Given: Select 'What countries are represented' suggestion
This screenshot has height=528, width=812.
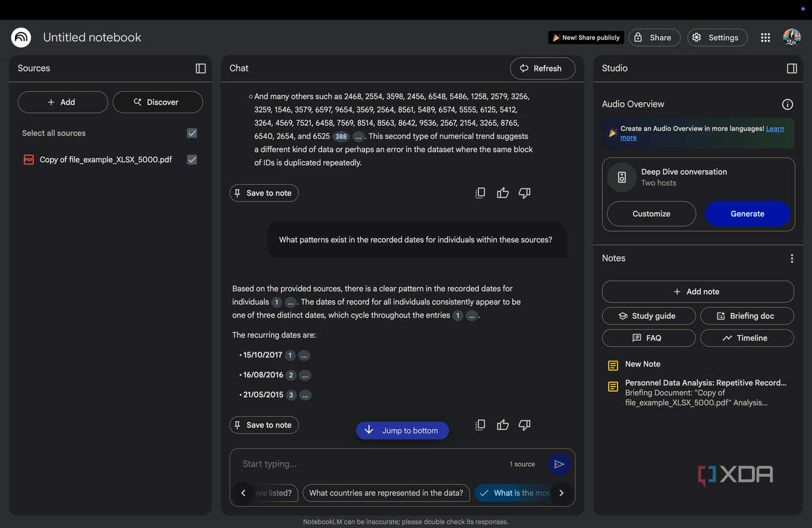Looking at the screenshot, I should pyautogui.click(x=386, y=493).
